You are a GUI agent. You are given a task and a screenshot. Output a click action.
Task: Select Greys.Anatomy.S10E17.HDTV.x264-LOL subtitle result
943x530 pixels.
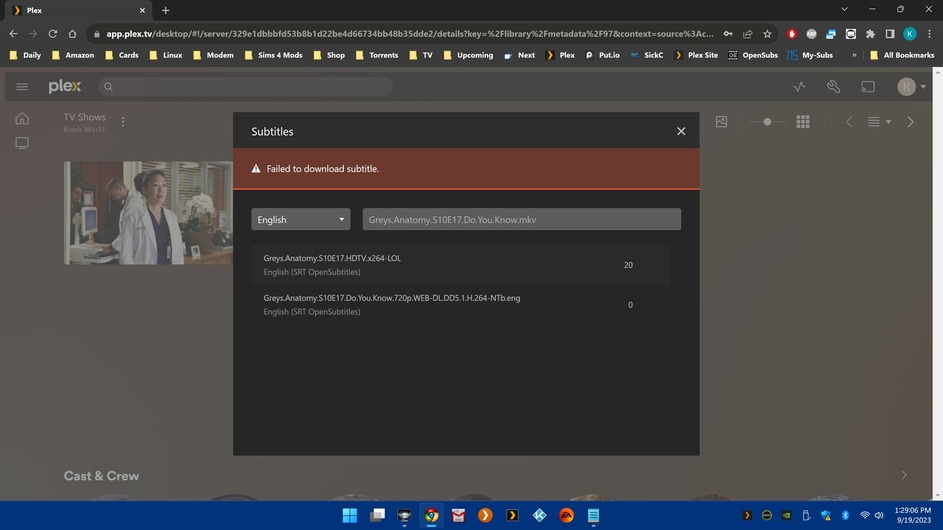pyautogui.click(x=461, y=265)
